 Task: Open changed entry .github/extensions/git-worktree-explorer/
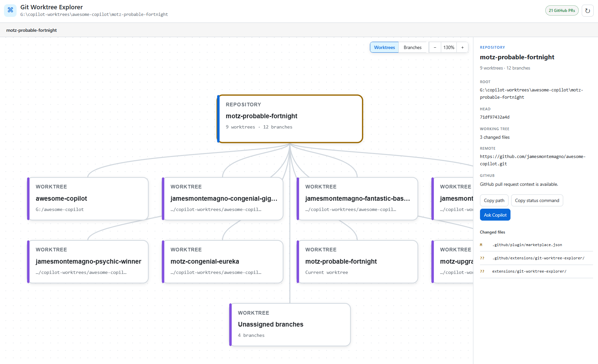pos(536,258)
